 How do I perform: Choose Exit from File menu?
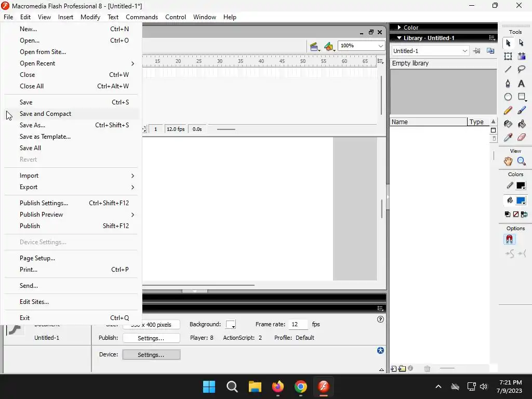click(71, 318)
